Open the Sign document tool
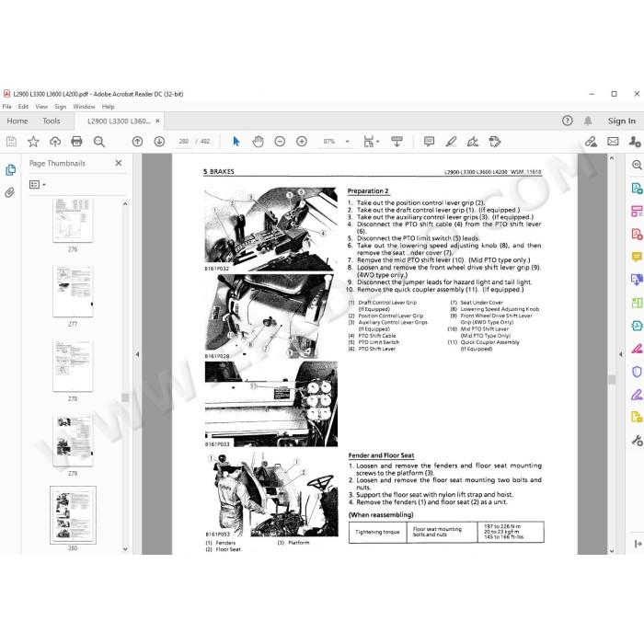Viewport: 644px width, 644px height. point(473,142)
